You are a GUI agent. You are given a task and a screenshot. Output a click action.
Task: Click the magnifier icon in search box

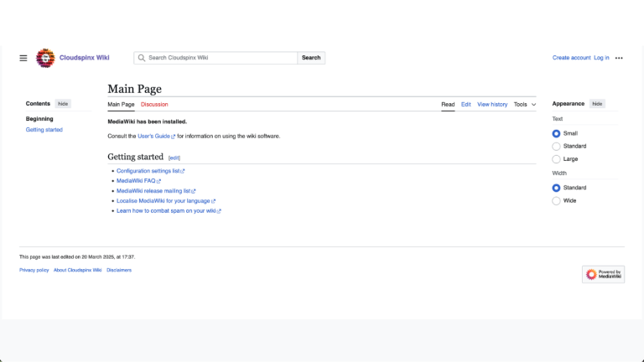pos(142,58)
